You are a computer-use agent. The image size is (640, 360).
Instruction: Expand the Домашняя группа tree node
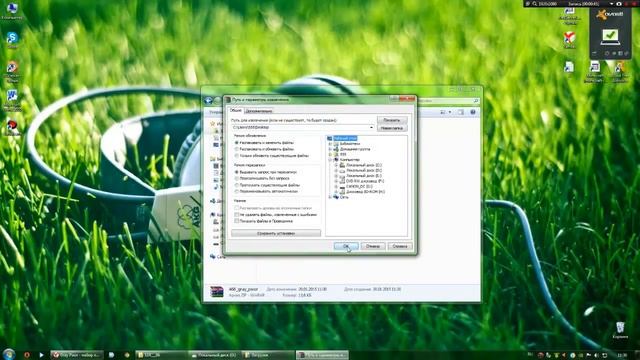[330, 149]
